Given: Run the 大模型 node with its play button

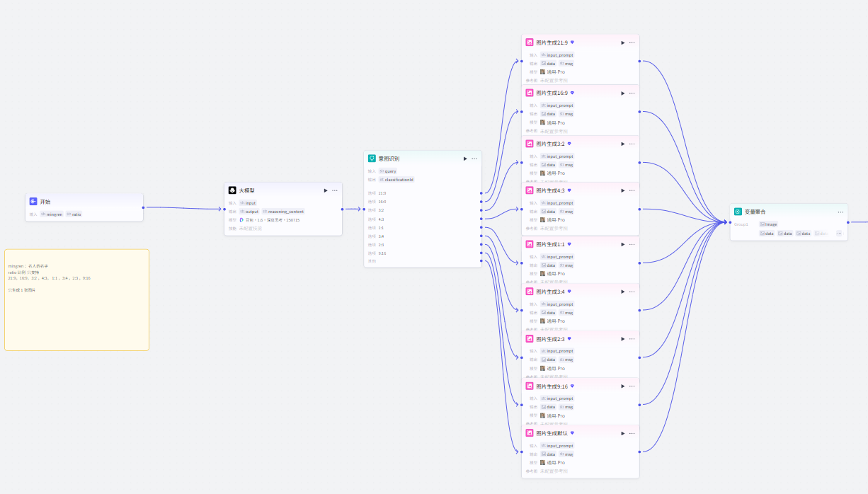Looking at the screenshot, I should (325, 190).
